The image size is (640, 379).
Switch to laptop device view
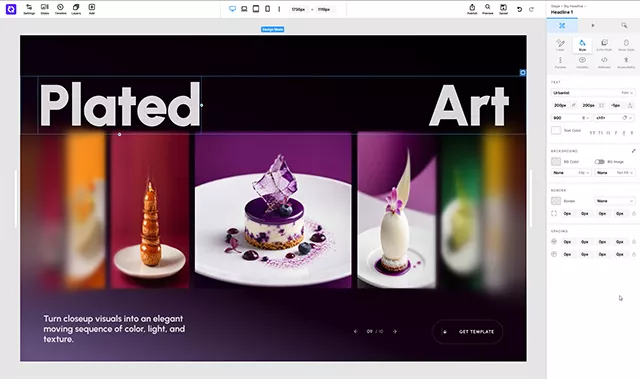click(x=244, y=9)
